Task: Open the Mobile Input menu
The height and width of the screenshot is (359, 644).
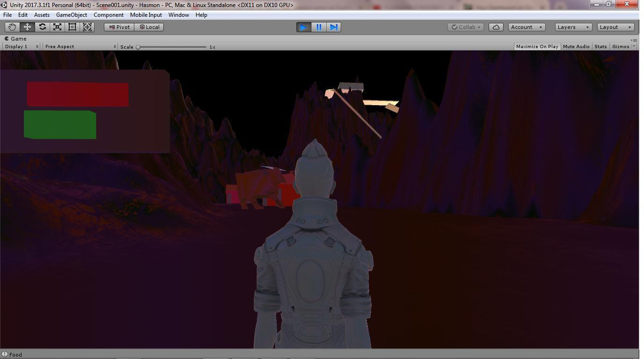Action: [x=146, y=15]
